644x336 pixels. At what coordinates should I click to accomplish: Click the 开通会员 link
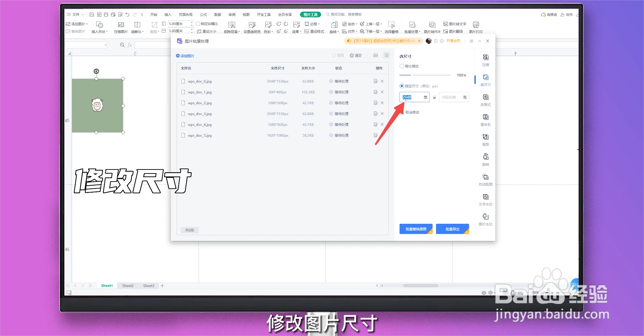click(x=453, y=41)
